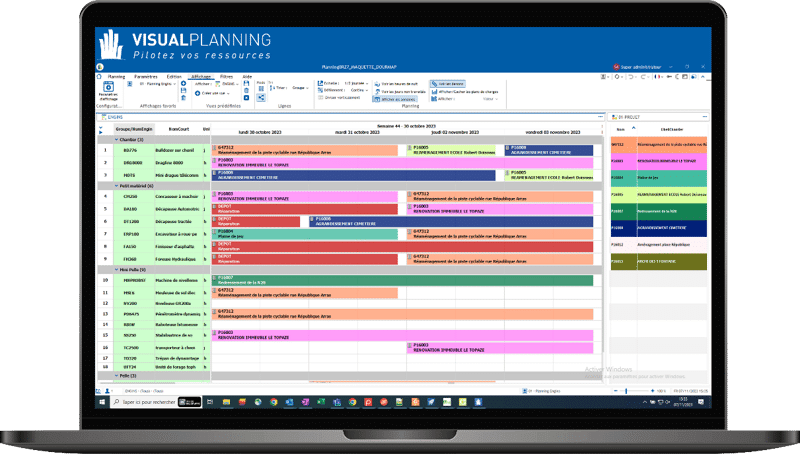Toggle Voir les jours non travaillés
The width and height of the screenshot is (800, 454).
pos(400,92)
